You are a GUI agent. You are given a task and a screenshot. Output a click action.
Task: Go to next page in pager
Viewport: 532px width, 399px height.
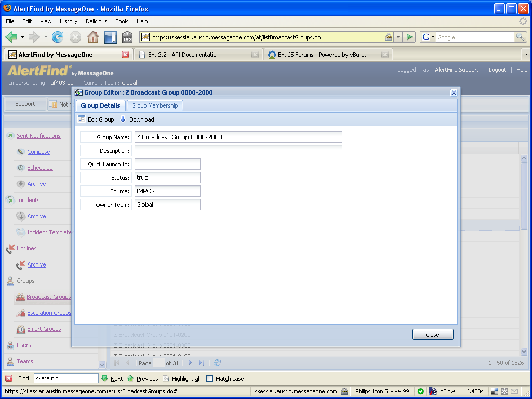190,363
